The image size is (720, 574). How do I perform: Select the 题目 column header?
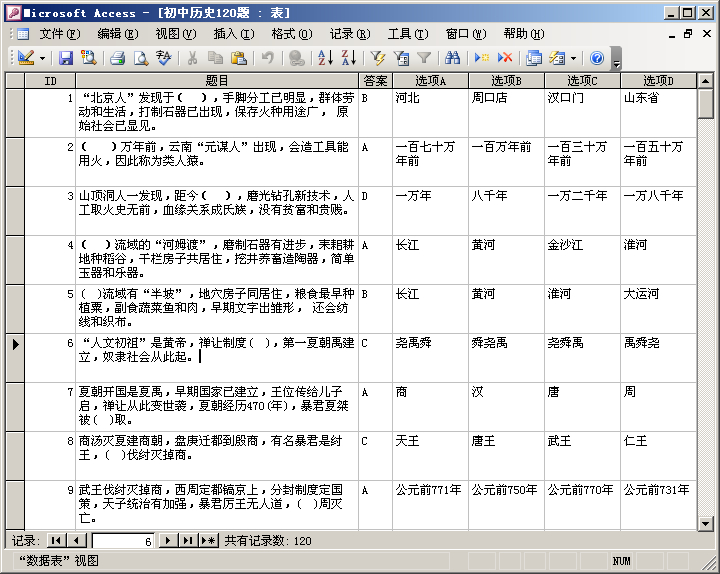217,81
